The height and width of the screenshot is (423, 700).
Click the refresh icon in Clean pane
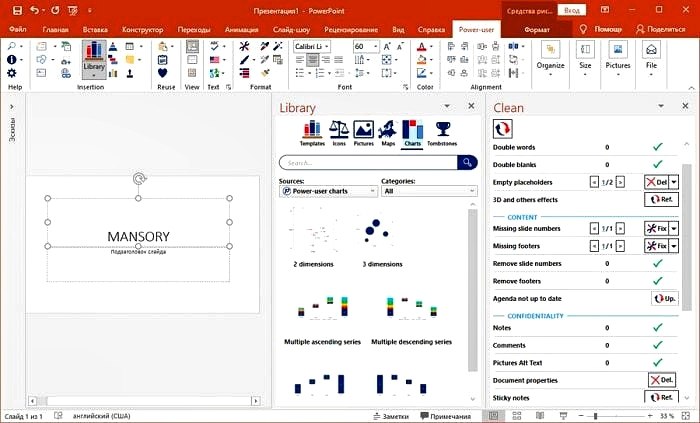(503, 129)
